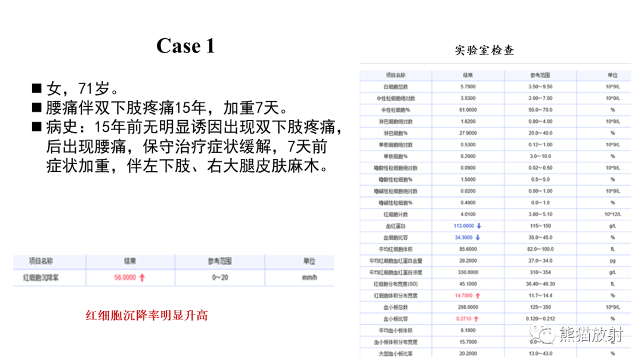644x363 pixels.
Task: Click the range "50.0~70.0"
Action: point(540,110)
